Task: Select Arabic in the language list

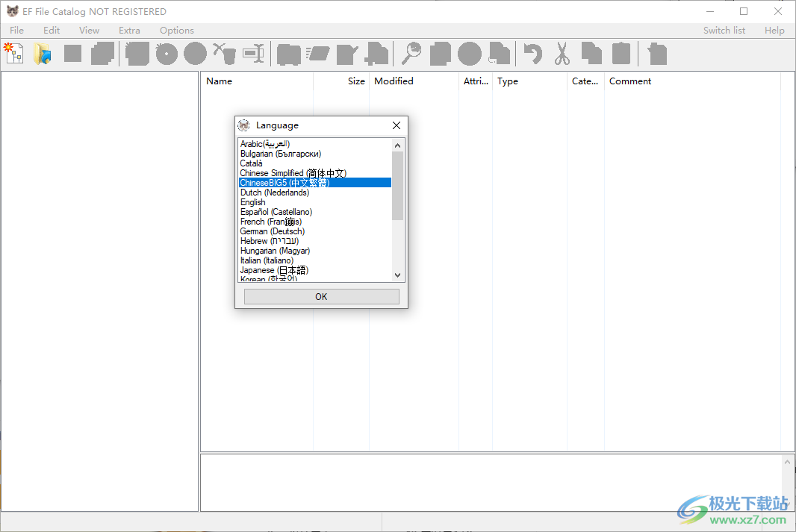Action: click(x=315, y=144)
